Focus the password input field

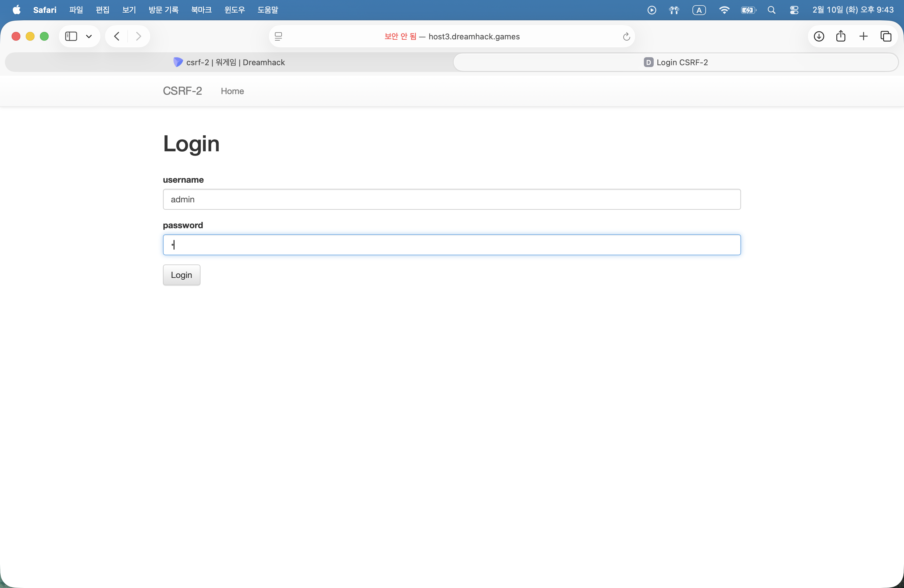pyautogui.click(x=452, y=245)
